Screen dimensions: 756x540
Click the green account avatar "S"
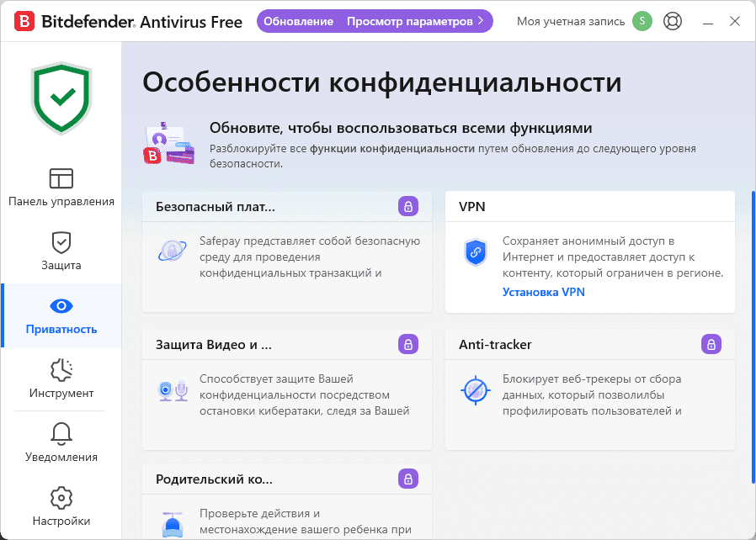(x=643, y=21)
